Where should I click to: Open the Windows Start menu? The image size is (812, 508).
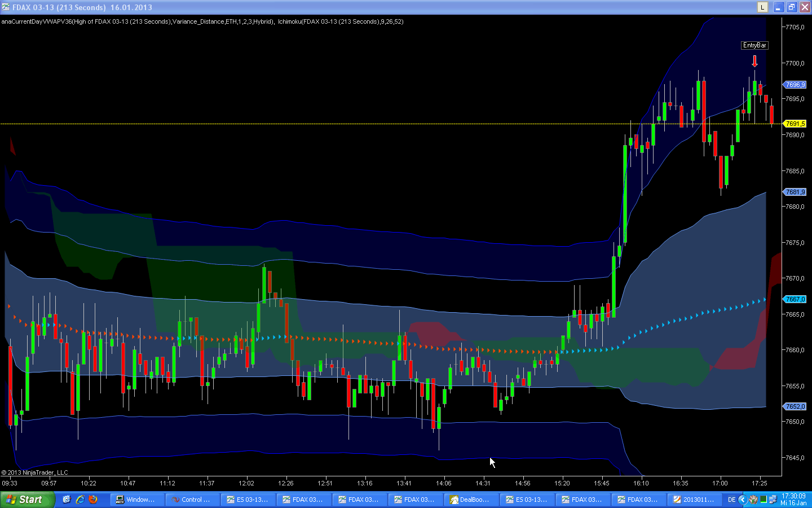[x=27, y=500]
